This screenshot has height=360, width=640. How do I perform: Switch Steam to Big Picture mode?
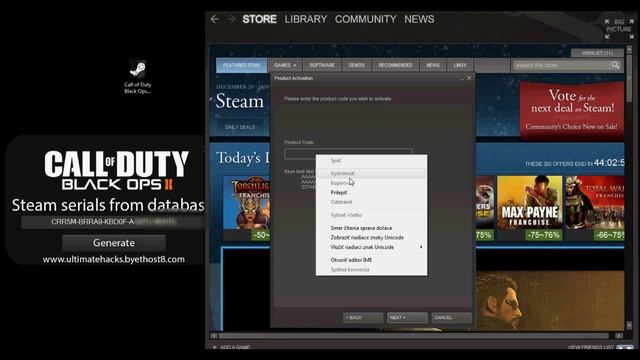click(x=619, y=29)
